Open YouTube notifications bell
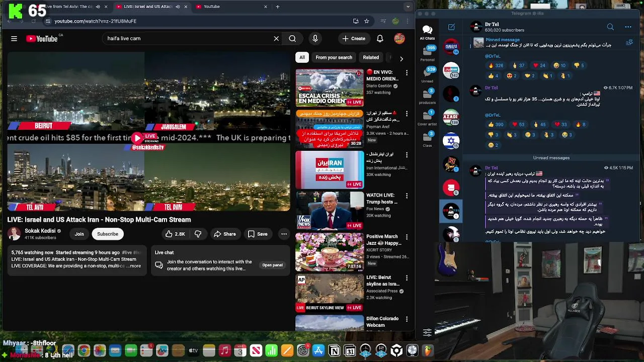 pyautogui.click(x=380, y=39)
